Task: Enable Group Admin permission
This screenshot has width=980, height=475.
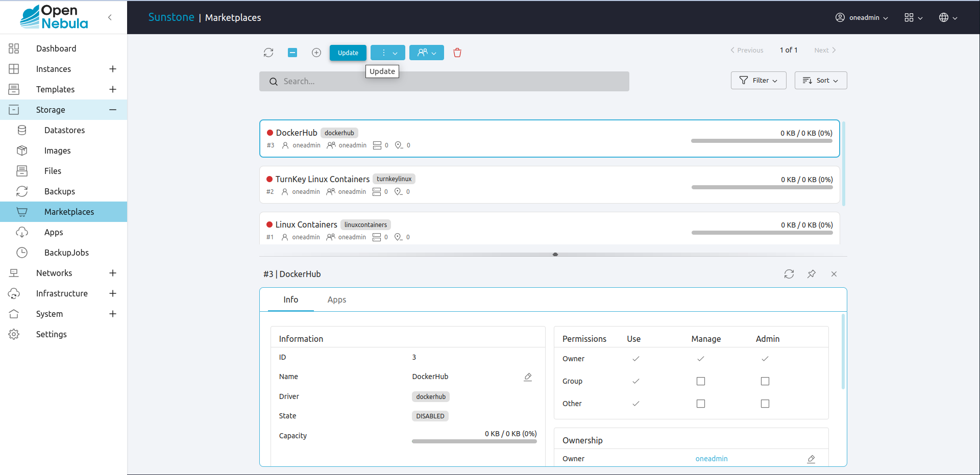Action: tap(765, 381)
